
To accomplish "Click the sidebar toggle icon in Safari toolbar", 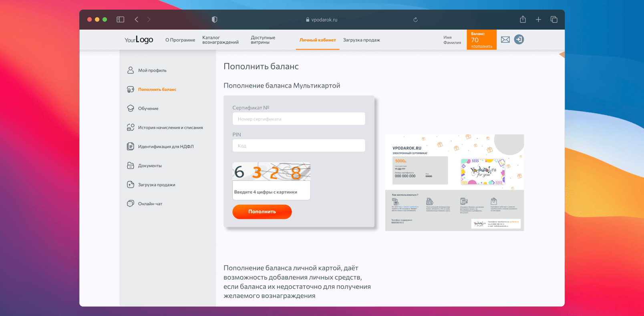I will pos(120,20).
